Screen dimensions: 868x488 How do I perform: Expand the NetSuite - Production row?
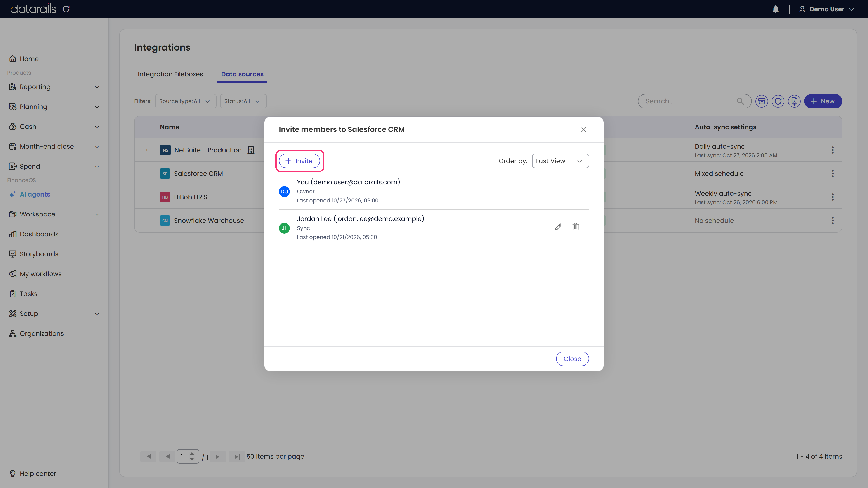coord(146,150)
